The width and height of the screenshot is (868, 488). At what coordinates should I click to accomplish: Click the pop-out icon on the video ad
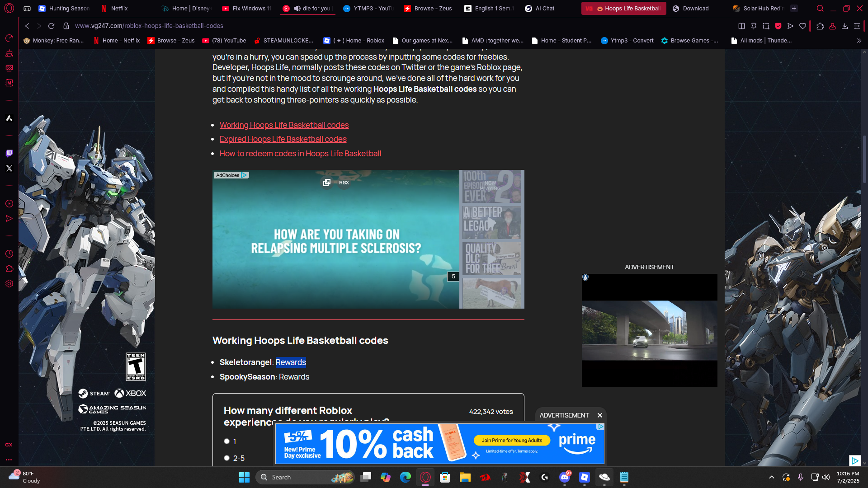[327, 183]
